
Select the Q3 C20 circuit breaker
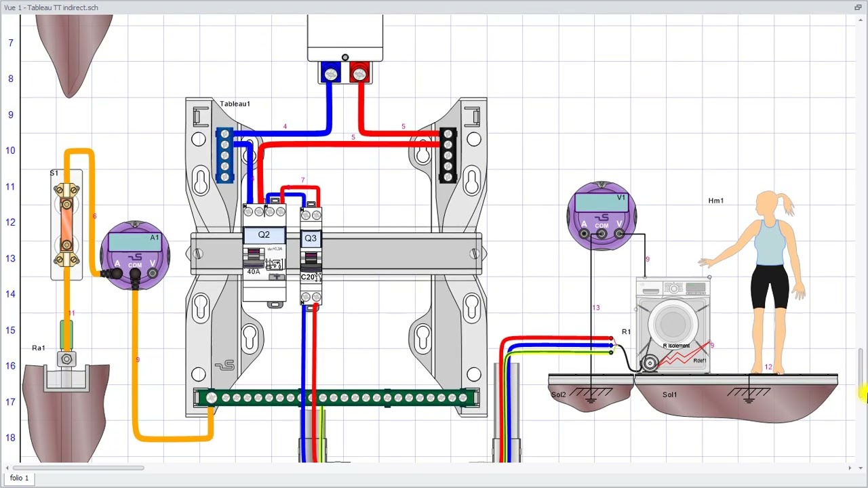[x=311, y=256]
